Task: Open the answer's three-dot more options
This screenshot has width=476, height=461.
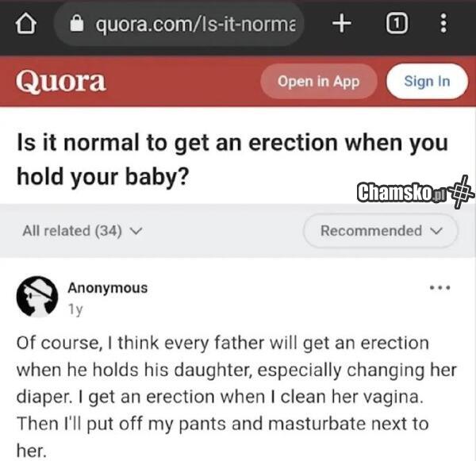Action: pyautogui.click(x=440, y=288)
